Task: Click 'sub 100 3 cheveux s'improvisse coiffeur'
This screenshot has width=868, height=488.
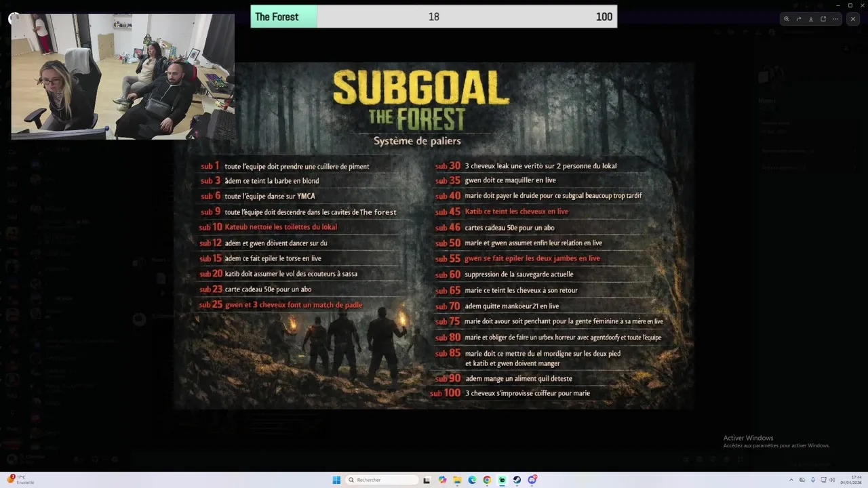Action: coord(510,393)
